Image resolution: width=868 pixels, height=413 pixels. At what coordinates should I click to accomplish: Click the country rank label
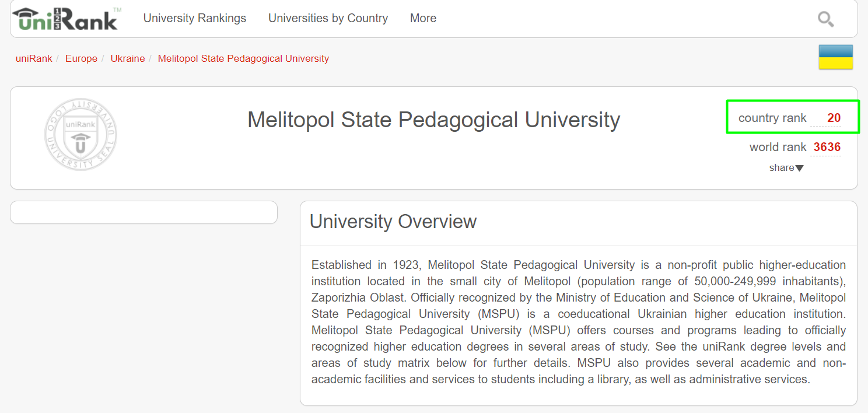pyautogui.click(x=772, y=118)
